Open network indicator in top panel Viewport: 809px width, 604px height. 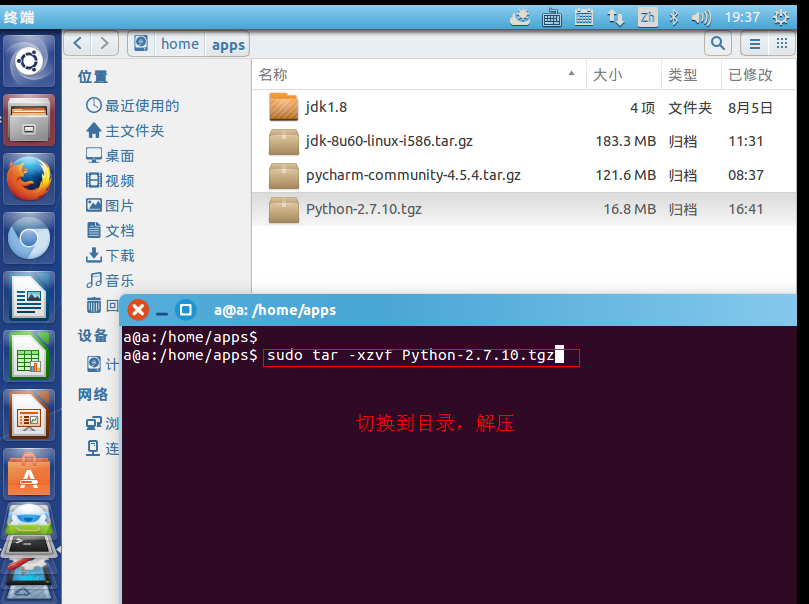[x=616, y=18]
